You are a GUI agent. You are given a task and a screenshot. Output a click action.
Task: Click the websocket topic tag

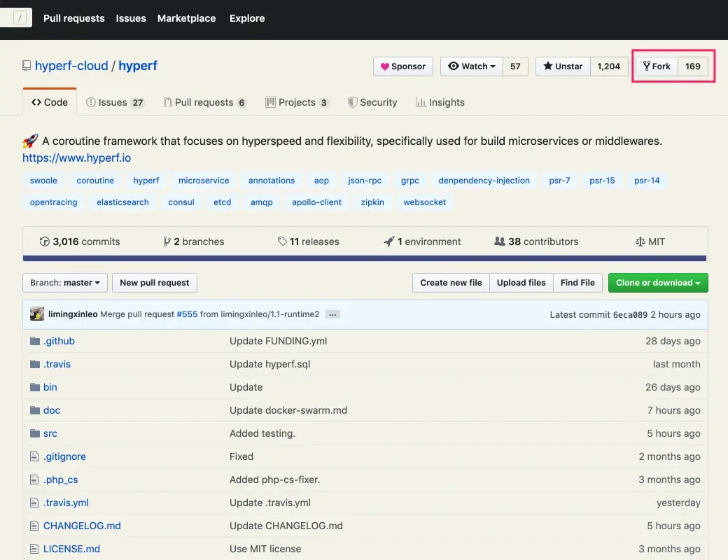pos(424,202)
